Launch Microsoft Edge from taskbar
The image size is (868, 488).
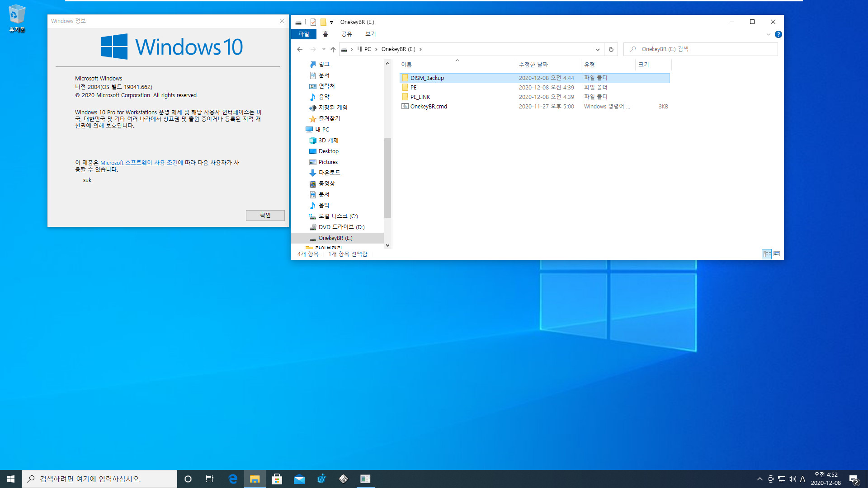[x=233, y=479]
